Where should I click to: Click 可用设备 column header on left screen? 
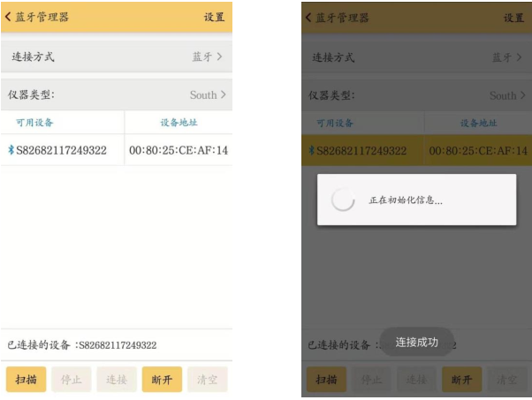[34, 123]
